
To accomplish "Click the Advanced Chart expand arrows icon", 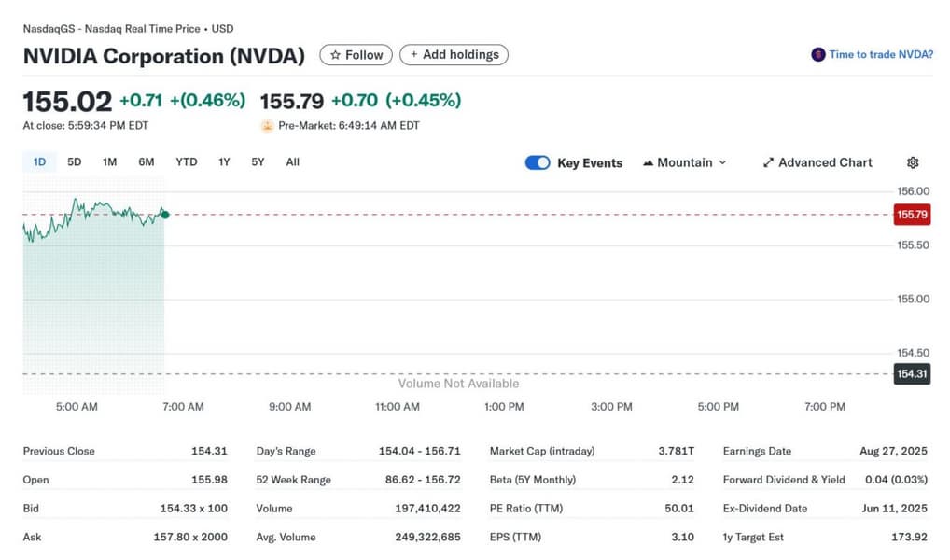I will [x=768, y=162].
